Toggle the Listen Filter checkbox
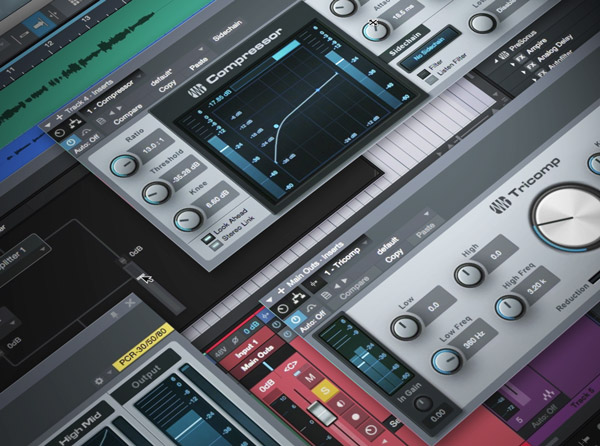The width and height of the screenshot is (600, 446). pyautogui.click(x=432, y=80)
